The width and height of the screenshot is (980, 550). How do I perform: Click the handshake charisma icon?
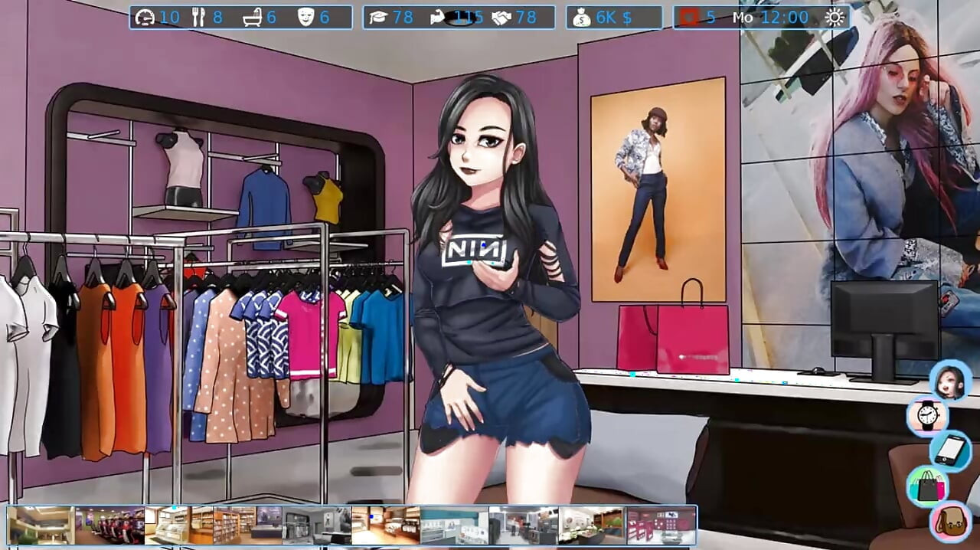tap(501, 17)
